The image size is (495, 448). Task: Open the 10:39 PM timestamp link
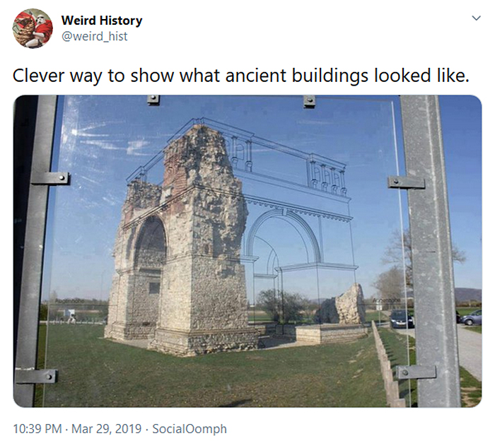click(37, 429)
